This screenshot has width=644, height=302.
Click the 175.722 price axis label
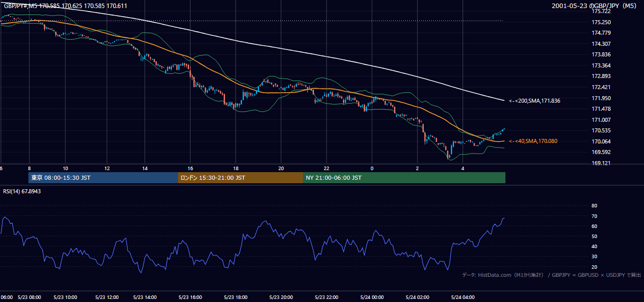tap(601, 11)
